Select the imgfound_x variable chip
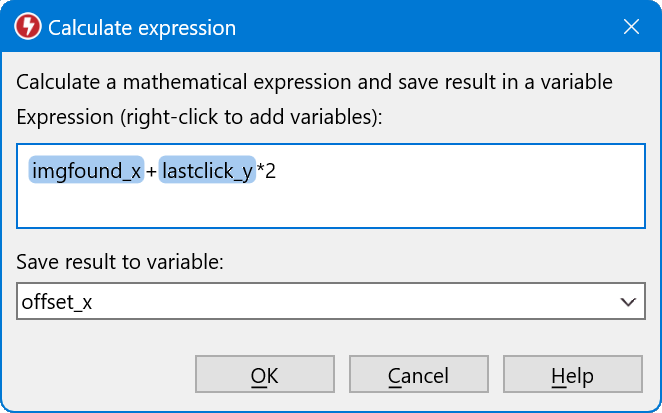This screenshot has width=662, height=413. pos(87,172)
